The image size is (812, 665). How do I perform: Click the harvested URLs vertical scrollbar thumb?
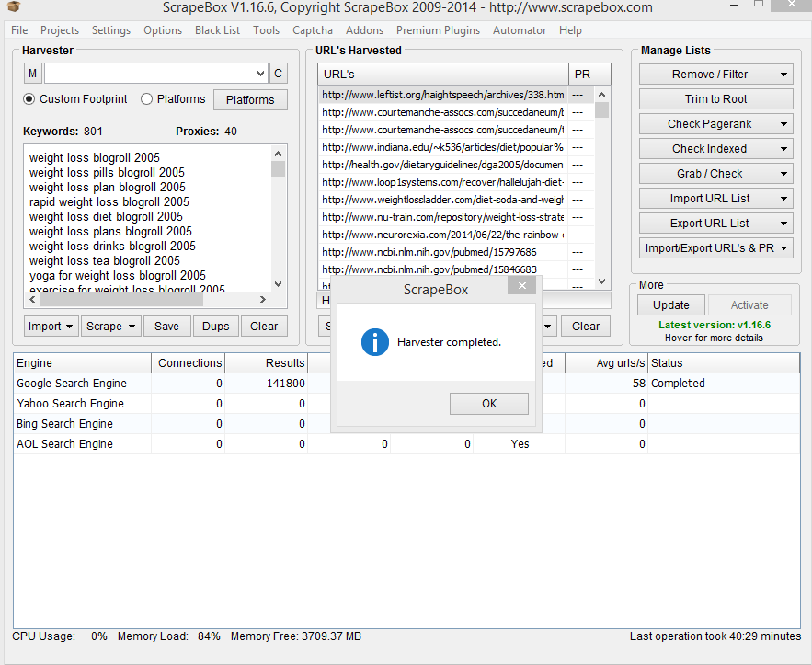click(601, 110)
